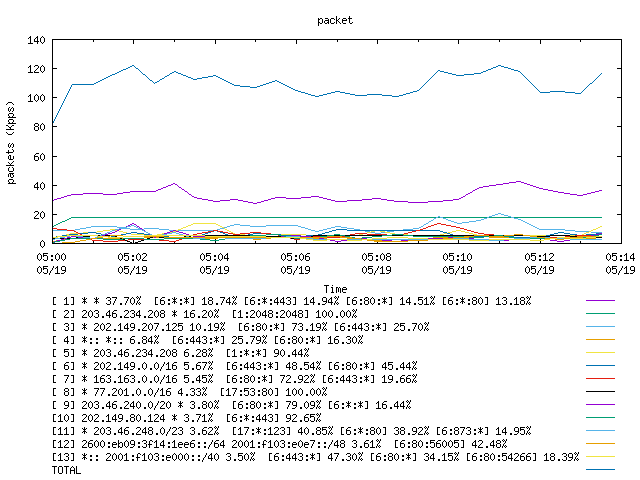This screenshot has width=640, height=480.
Task: Click the 05:08 05/19 time label
Action: click(x=376, y=264)
